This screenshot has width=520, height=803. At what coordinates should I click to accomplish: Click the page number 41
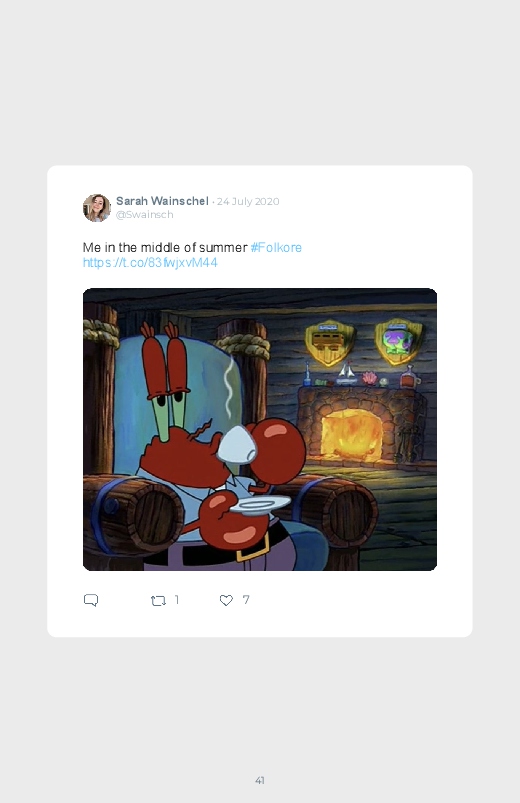tap(260, 780)
